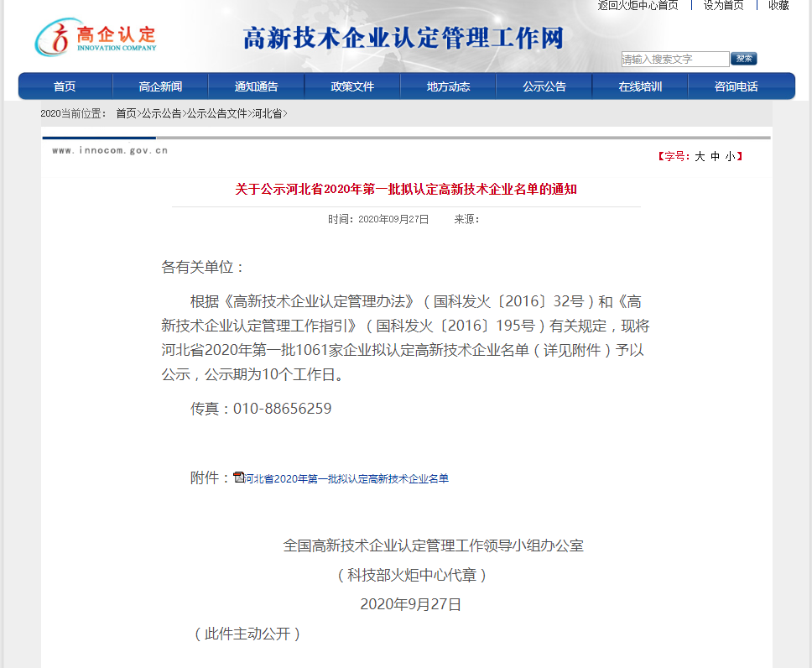Click the 首页 breadcrumb link
The image size is (812, 668).
pyautogui.click(x=126, y=113)
